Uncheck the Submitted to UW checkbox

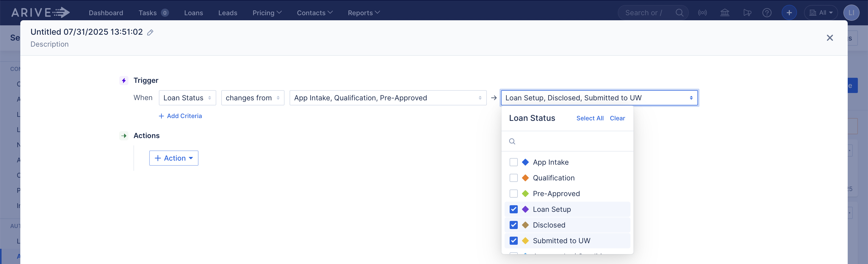513,241
